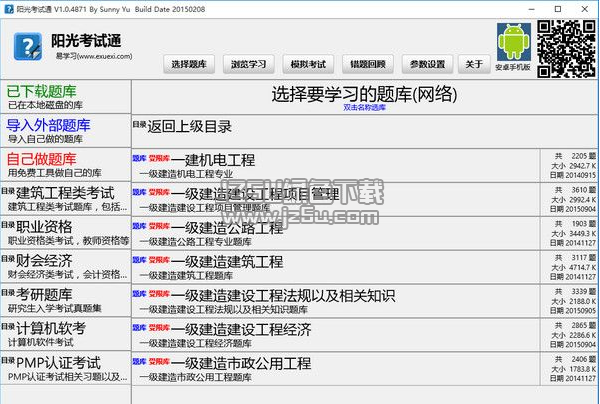Screen dimensions: 600x404
Task: Open 易学习 www.exuexi.com link
Action: point(94,56)
